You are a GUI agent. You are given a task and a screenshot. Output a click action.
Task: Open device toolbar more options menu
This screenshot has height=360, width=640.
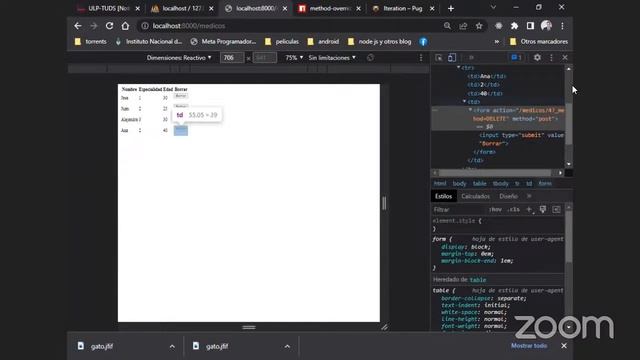[421, 58]
